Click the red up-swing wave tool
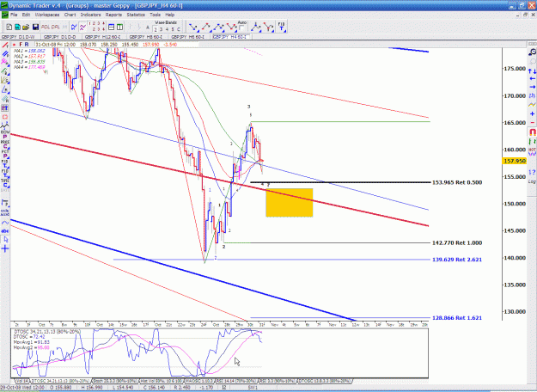Image resolution: width=537 pixels, height=392 pixels. point(206,27)
